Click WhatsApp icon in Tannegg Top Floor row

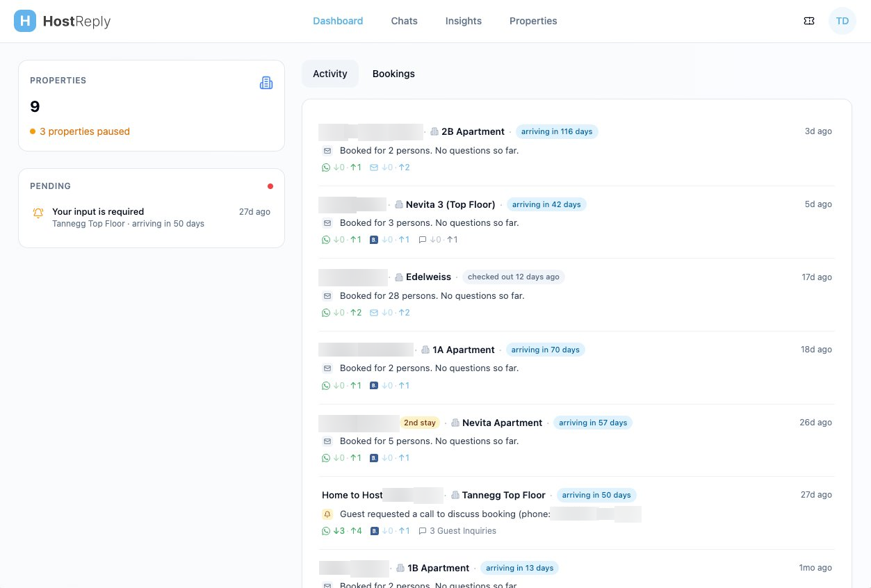(326, 531)
